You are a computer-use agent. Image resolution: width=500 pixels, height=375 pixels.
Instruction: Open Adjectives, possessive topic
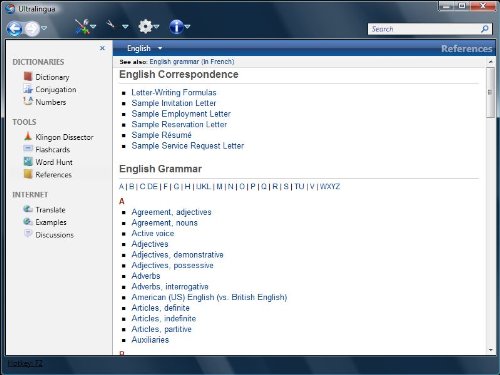click(x=172, y=265)
